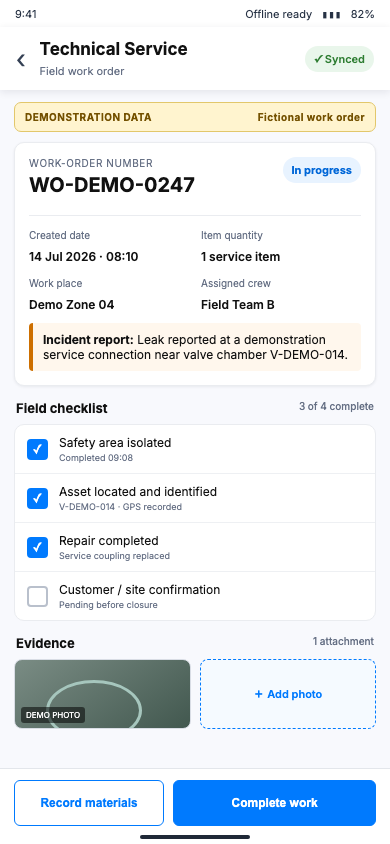Tap the Add photo tile
Image resolution: width=390 pixels, height=844 pixels.
[288, 694]
